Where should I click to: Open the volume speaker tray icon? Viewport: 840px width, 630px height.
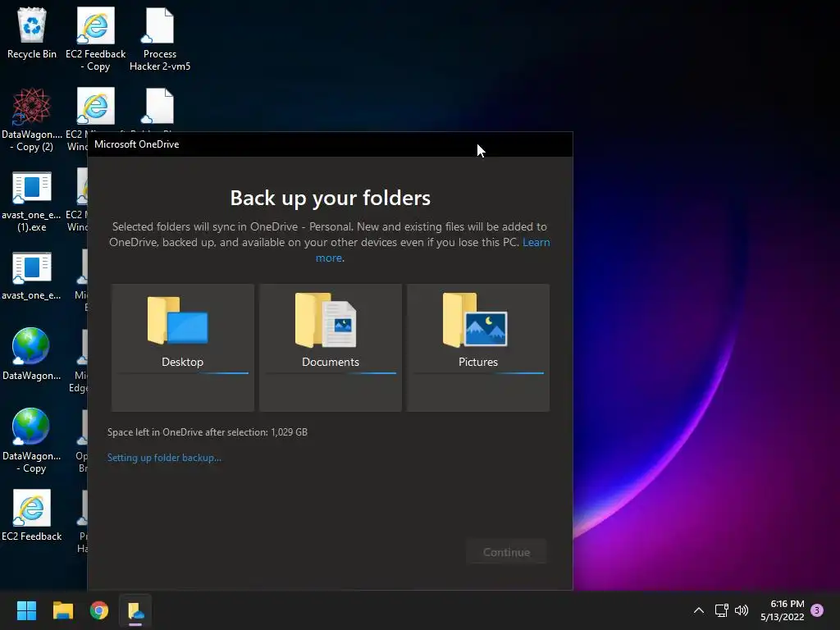tap(742, 610)
